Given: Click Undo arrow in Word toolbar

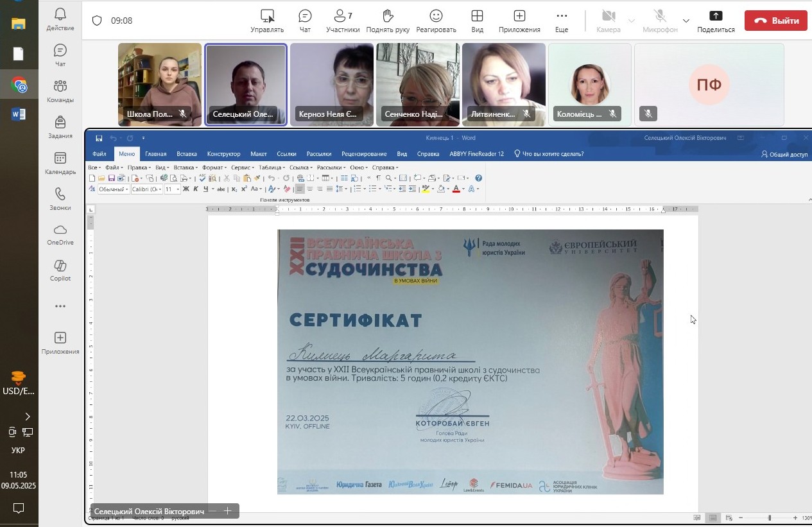Looking at the screenshot, I should pos(271,178).
